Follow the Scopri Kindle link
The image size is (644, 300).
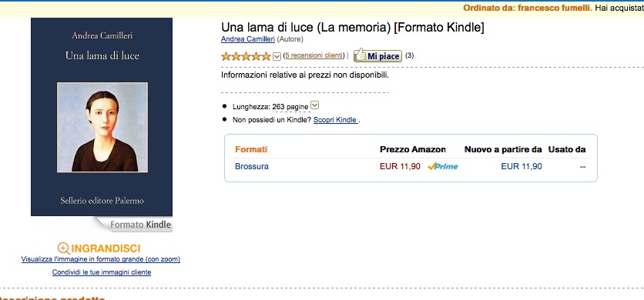click(335, 120)
